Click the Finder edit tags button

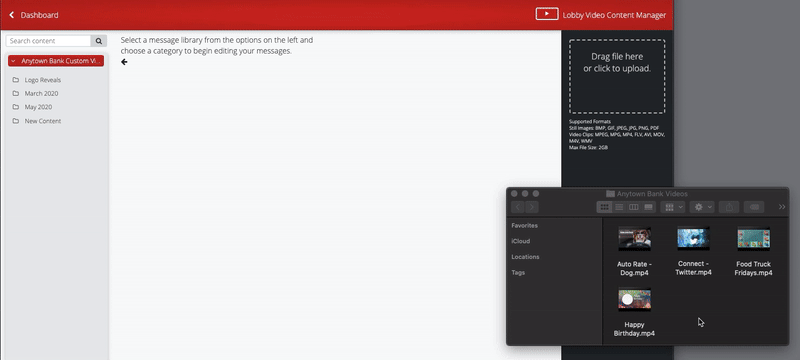[x=754, y=207]
